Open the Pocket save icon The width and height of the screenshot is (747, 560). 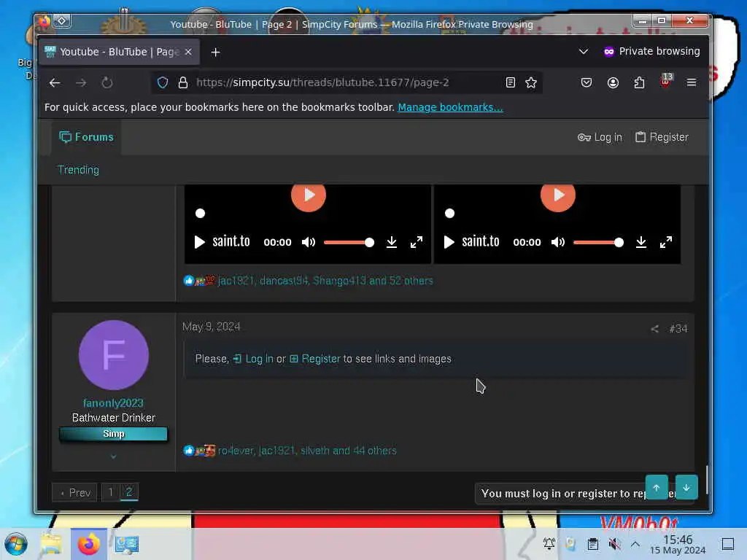[x=587, y=83]
